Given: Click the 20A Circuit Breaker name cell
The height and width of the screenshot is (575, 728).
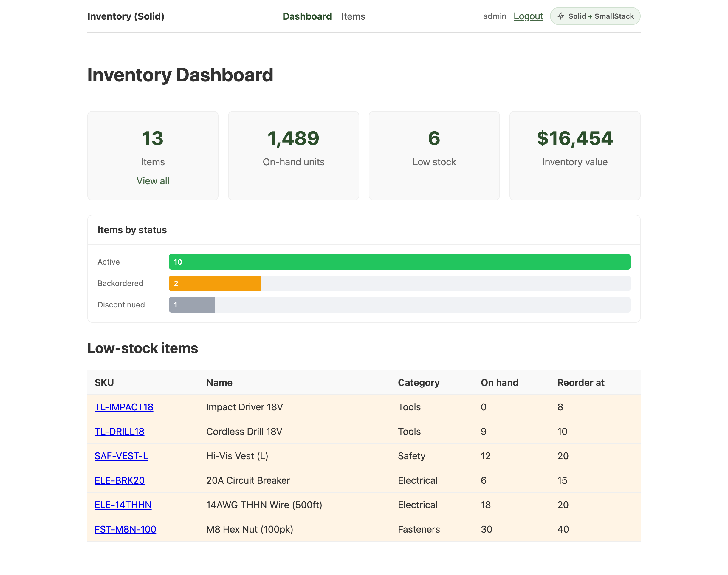Looking at the screenshot, I should click(248, 480).
